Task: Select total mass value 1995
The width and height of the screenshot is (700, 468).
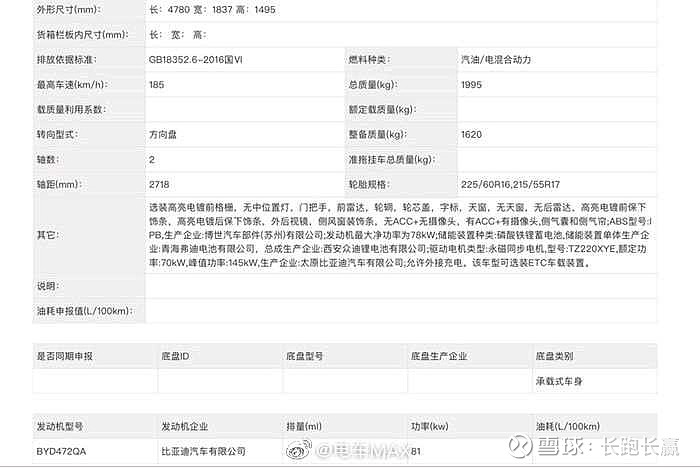Action: [471, 84]
